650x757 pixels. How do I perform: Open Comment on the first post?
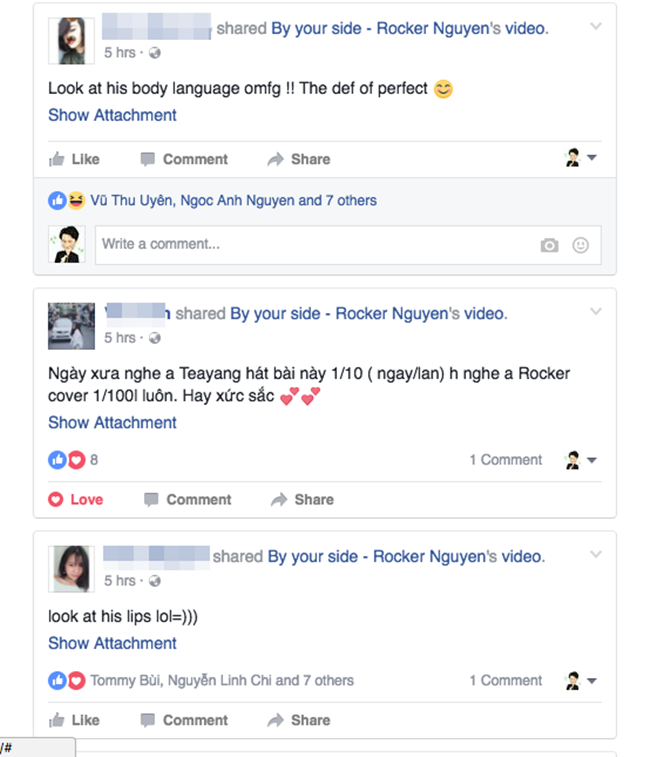184,159
